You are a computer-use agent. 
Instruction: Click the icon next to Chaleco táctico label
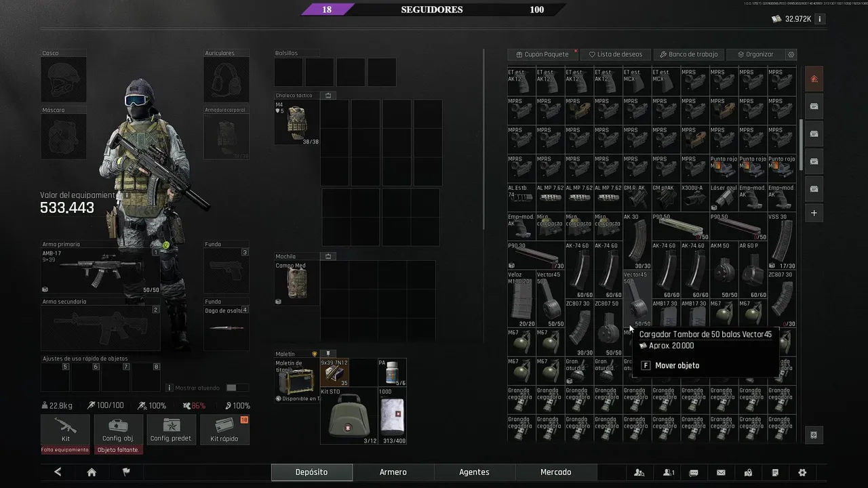point(328,96)
